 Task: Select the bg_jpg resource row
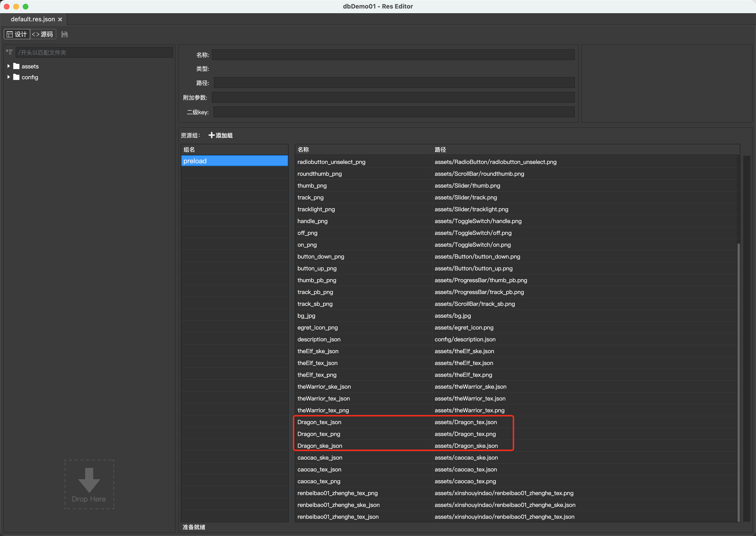tap(307, 316)
